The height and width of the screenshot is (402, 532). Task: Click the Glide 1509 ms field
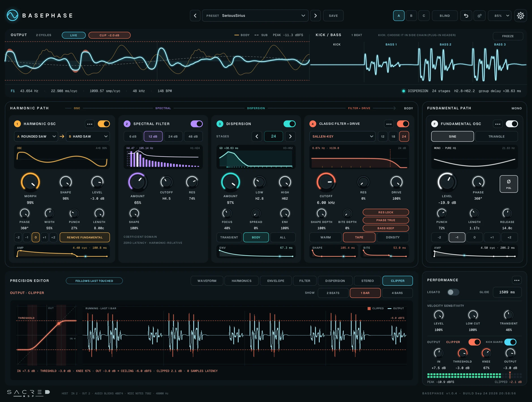tap(507, 292)
